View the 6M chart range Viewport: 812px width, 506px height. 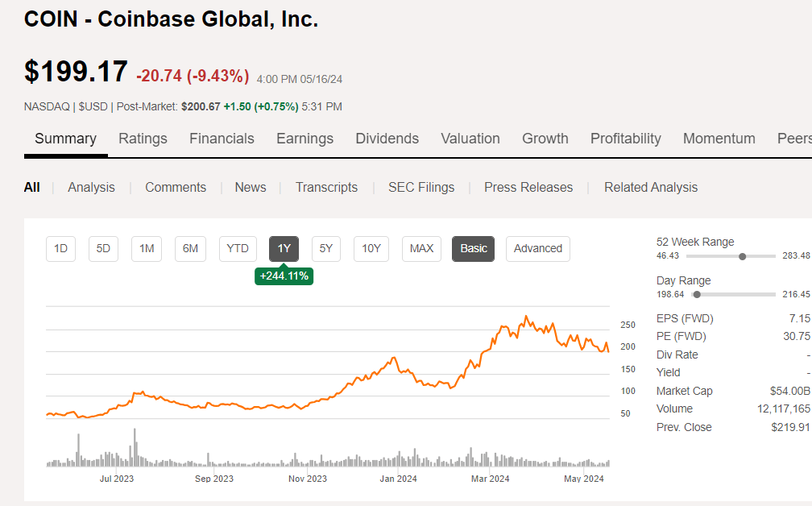189,249
